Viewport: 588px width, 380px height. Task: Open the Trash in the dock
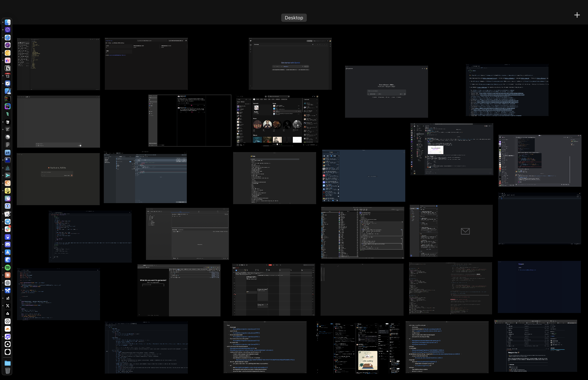8,370
